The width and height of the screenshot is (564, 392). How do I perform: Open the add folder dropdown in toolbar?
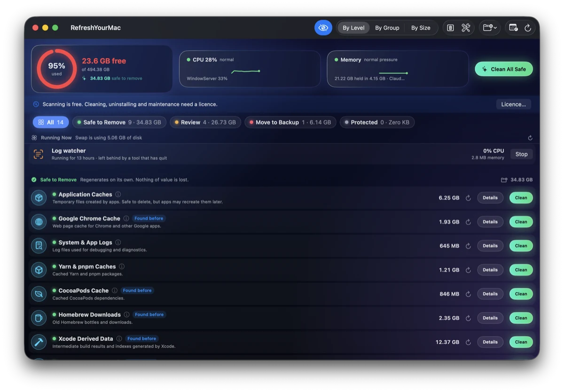pos(490,28)
